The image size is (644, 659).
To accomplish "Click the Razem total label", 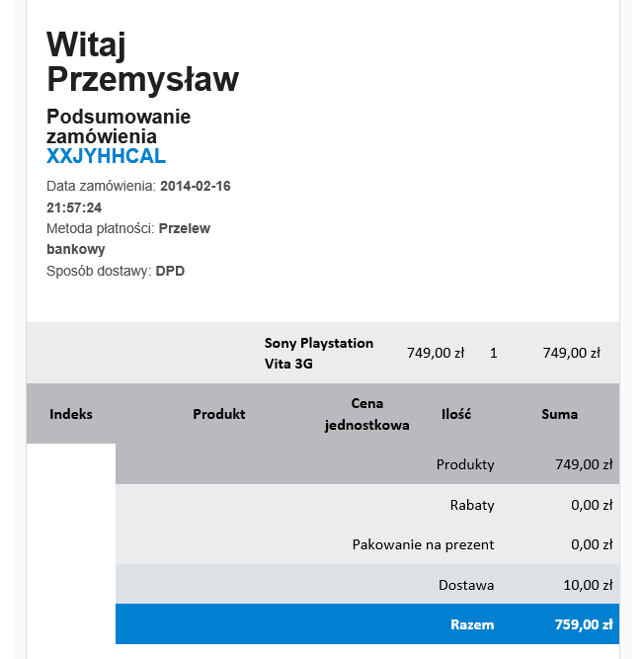I will click(x=472, y=624).
